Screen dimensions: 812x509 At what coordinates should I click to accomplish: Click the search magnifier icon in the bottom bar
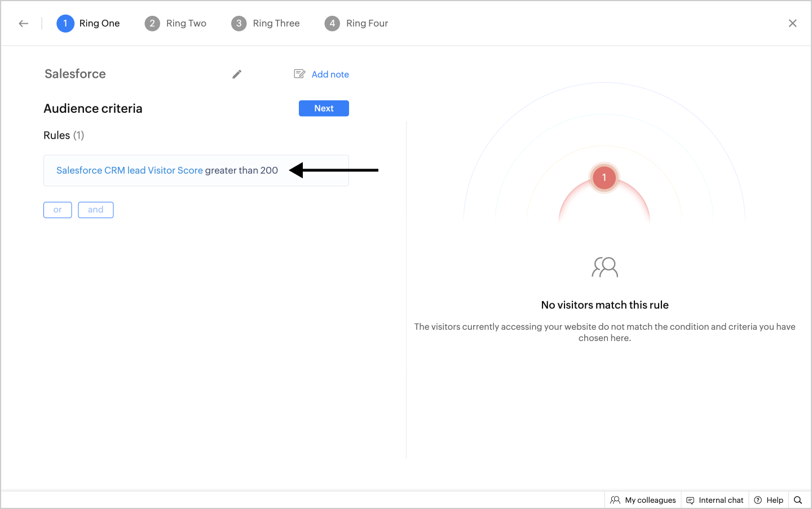click(798, 500)
